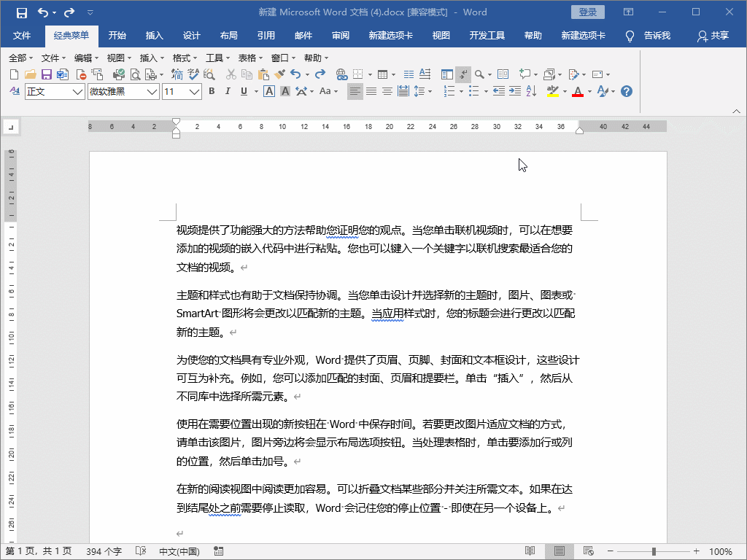This screenshot has width=747, height=560.
Task: Click the 登录 sign-in button
Action: pos(588,12)
